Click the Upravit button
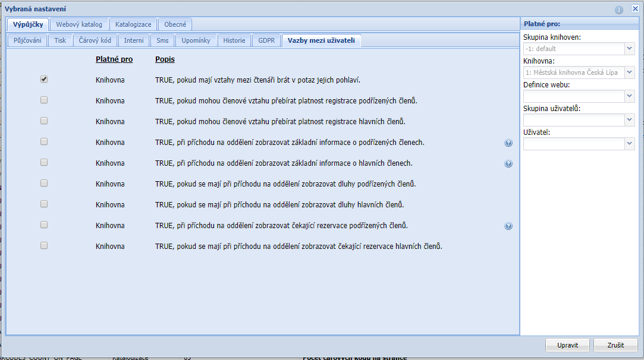Image resolution: width=644 pixels, height=360 pixels. pyautogui.click(x=567, y=345)
